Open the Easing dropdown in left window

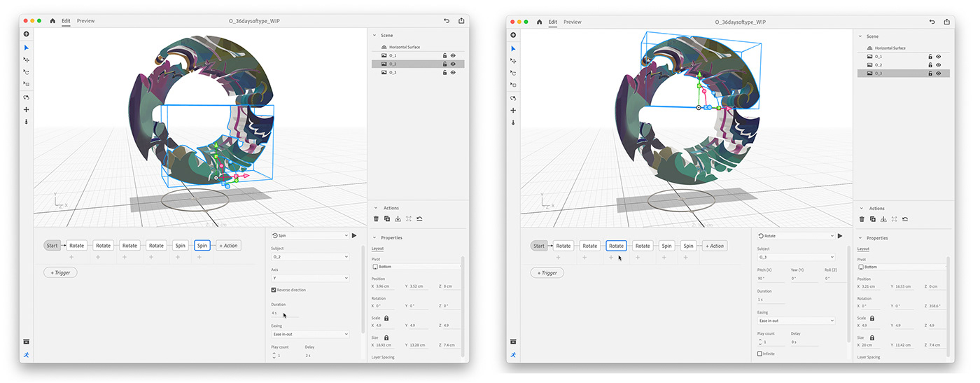click(309, 334)
